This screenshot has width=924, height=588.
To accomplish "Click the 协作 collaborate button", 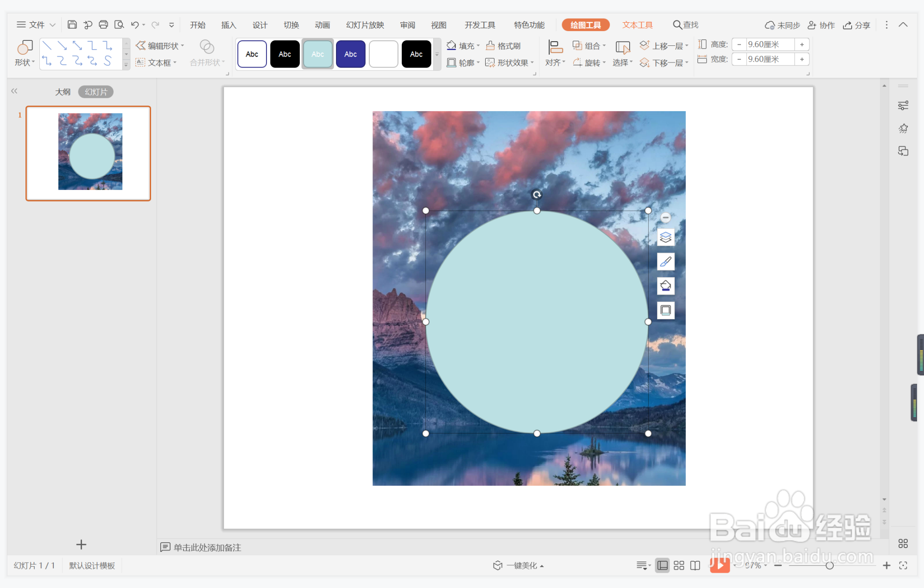I will pyautogui.click(x=821, y=25).
